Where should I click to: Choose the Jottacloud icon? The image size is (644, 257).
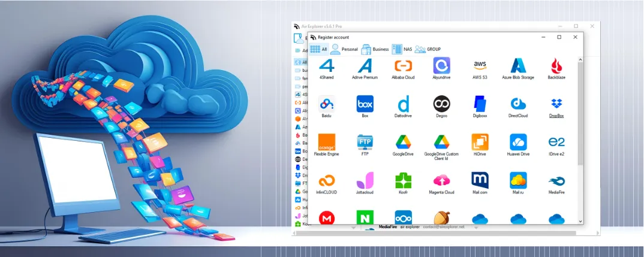point(365,180)
